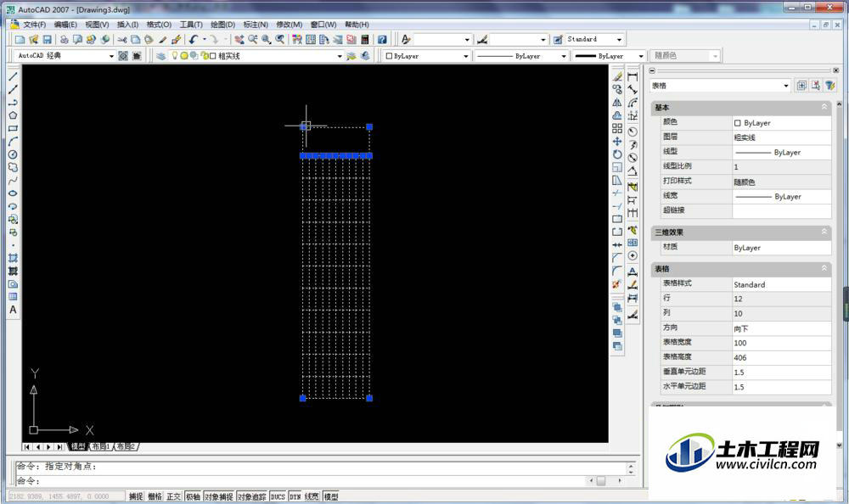Image resolution: width=849 pixels, height=504 pixels.
Task: Select the Multiline Text tool
Action: (x=13, y=310)
